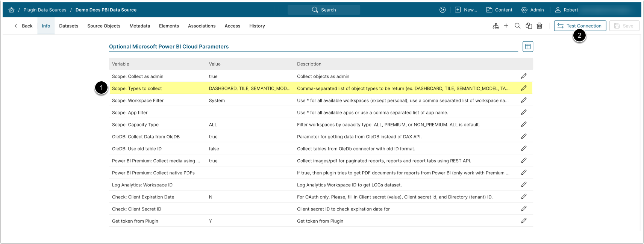Click the magnifier icon in the toolbar
This screenshot has height=244, width=644.
tap(517, 26)
